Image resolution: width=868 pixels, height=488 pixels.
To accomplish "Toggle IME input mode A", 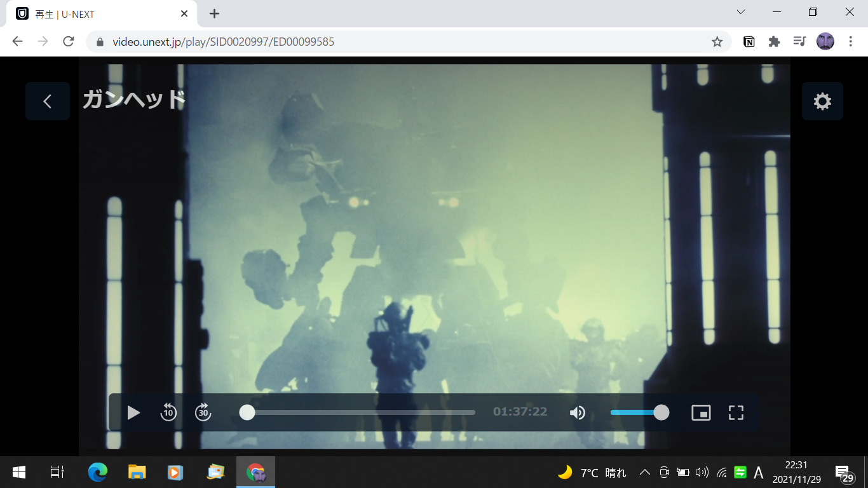I will tap(759, 472).
